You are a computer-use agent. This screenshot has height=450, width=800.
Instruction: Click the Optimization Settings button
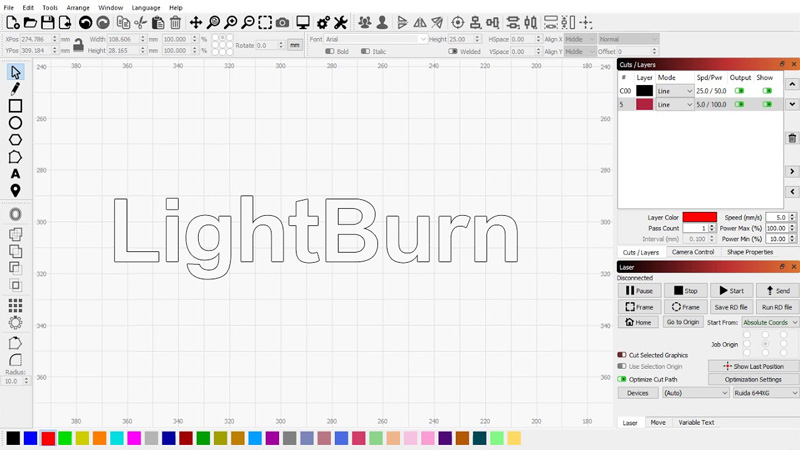[x=753, y=379]
